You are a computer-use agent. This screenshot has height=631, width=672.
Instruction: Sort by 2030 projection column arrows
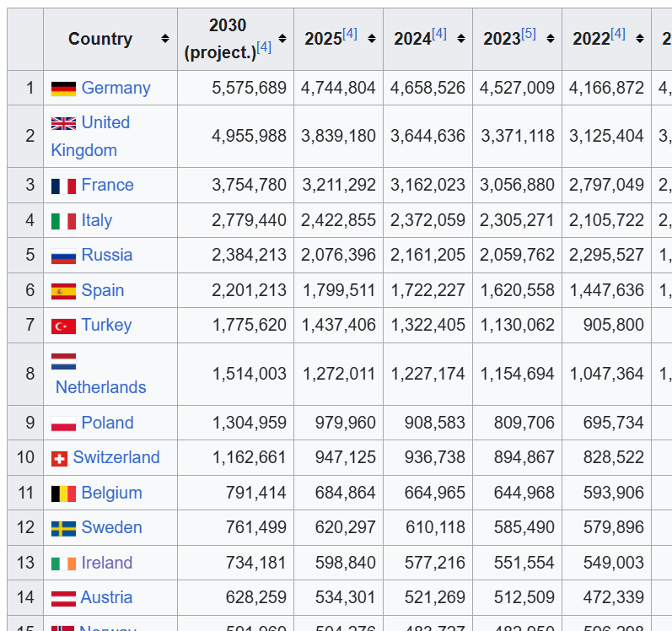(282, 39)
